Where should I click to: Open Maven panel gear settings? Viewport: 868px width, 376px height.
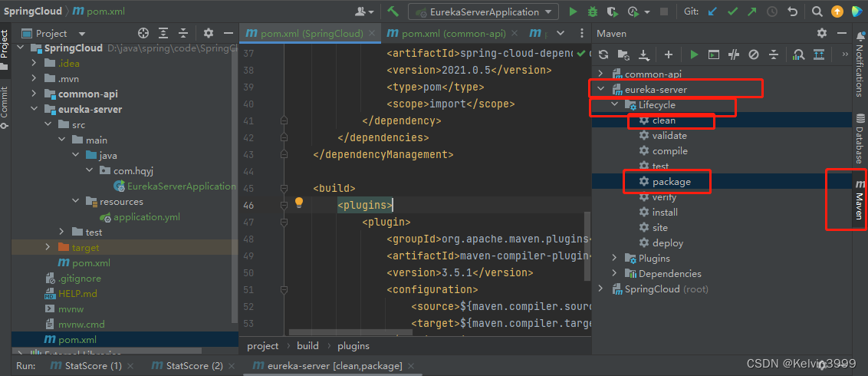tap(822, 33)
